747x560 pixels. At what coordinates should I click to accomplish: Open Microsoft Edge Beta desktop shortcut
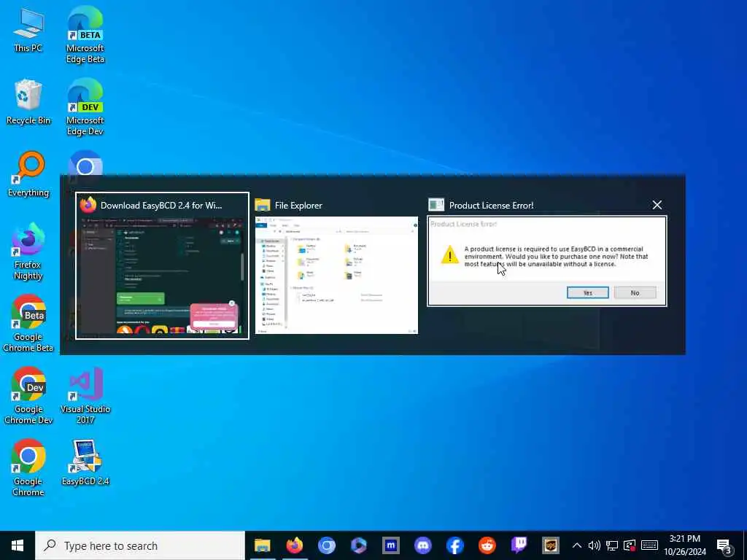tap(85, 35)
